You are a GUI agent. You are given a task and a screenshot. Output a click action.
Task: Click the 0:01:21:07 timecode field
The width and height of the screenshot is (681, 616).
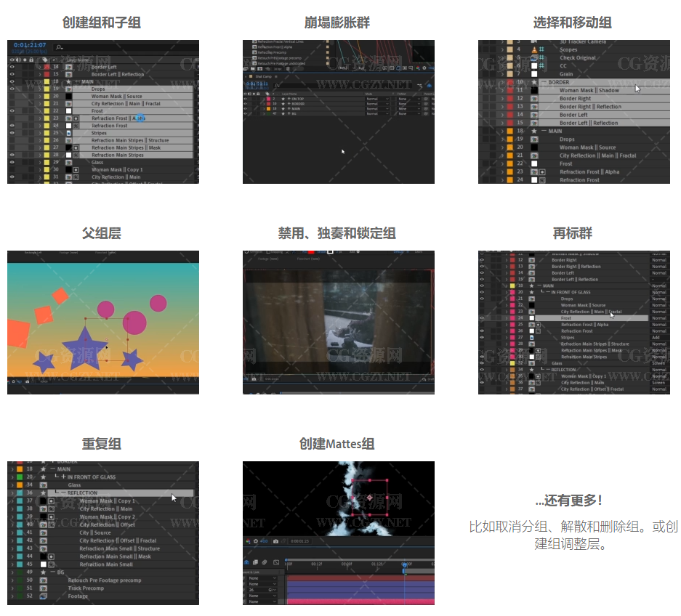tap(31, 45)
